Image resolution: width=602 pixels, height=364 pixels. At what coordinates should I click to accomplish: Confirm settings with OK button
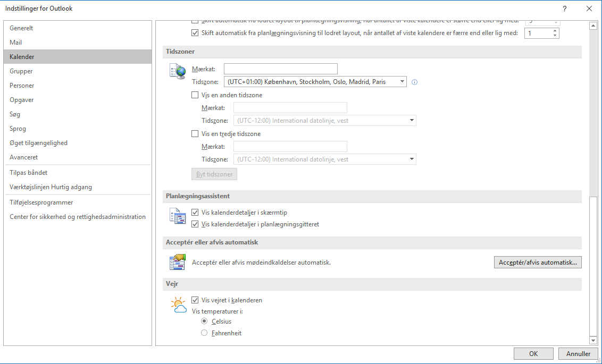coord(533,354)
